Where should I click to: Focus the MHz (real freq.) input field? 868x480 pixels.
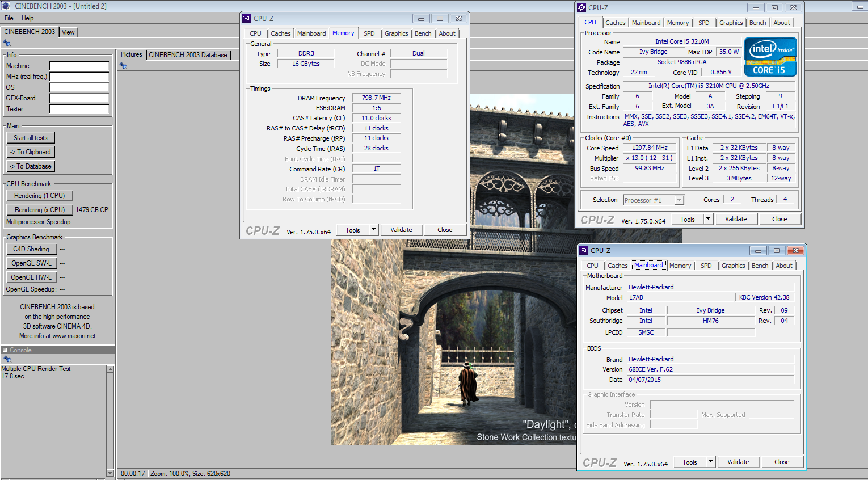[x=79, y=77]
